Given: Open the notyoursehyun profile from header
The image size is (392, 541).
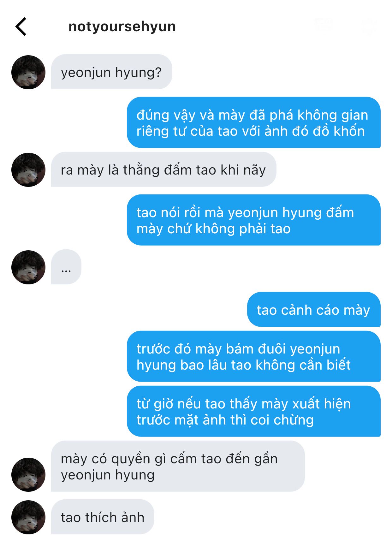Looking at the screenshot, I should pos(122,27).
